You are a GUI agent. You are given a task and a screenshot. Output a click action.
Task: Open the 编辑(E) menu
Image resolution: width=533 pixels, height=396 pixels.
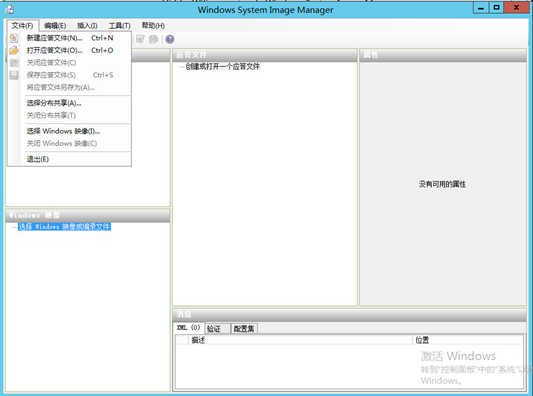pos(55,25)
